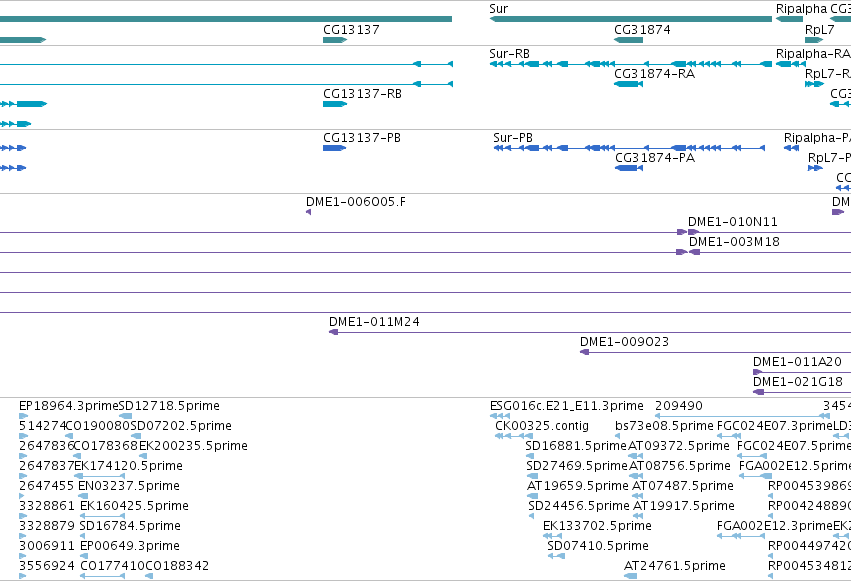This screenshot has height=581, width=851.
Task: Select the 209490 EST span line
Action: tap(742, 416)
